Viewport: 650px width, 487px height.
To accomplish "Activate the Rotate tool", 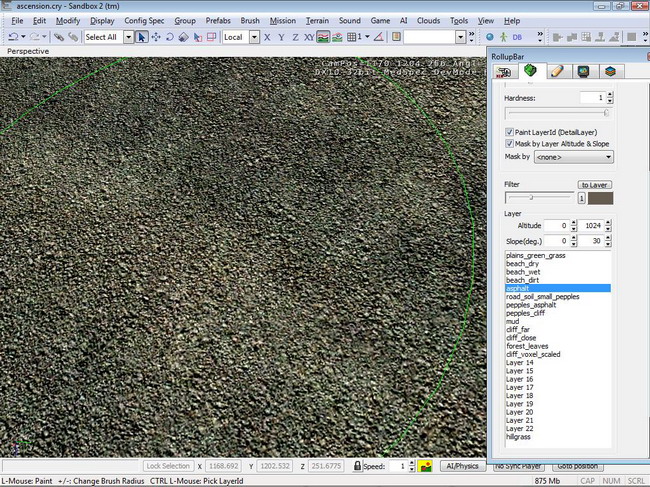I will (170, 37).
